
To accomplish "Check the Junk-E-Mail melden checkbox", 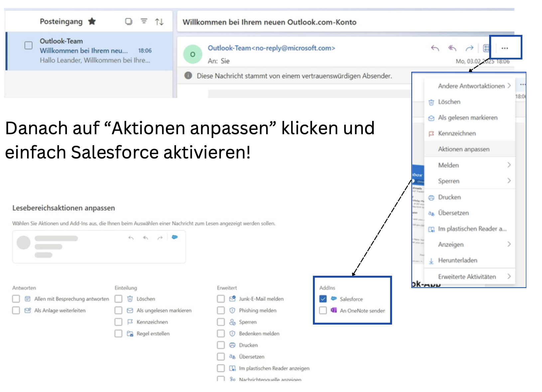I will (x=221, y=299).
